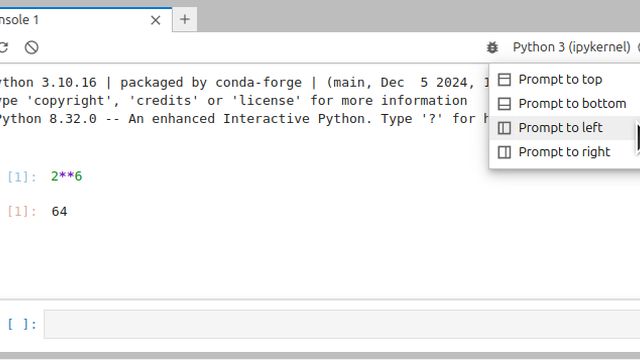Focus the empty code input field
The height and width of the screenshot is (360, 640).
tap(342, 324)
